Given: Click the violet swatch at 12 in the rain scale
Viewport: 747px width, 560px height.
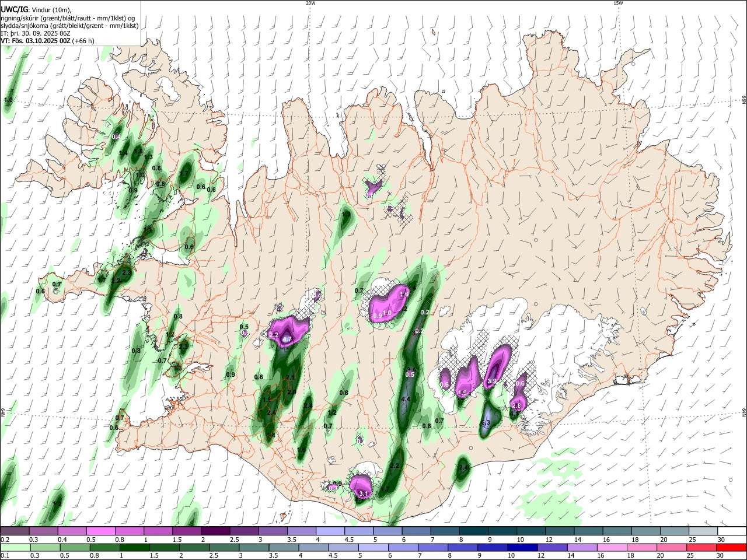Looking at the screenshot, I should pyautogui.click(x=552, y=547).
